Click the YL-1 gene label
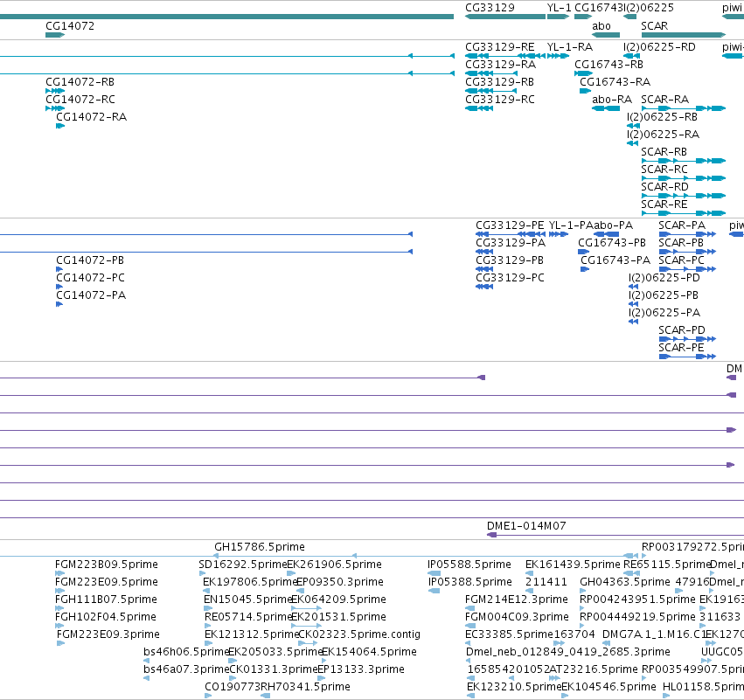The height and width of the screenshot is (700, 744). pos(559,8)
